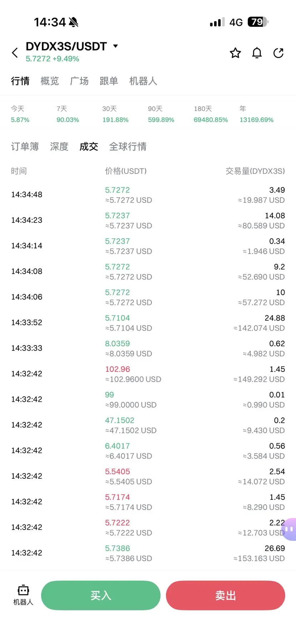Switch to the 广场 tab
The width and height of the screenshot is (296, 644).
point(79,81)
